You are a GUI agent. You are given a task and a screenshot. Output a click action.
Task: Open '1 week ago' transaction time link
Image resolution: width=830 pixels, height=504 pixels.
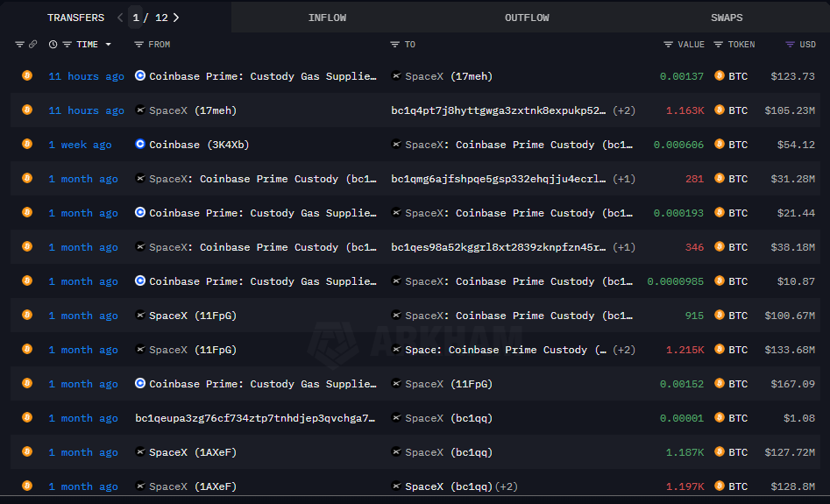80,145
